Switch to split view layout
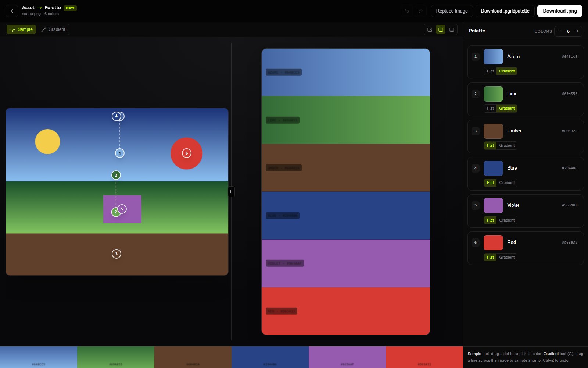Viewport: 588px width, 368px height. click(441, 29)
